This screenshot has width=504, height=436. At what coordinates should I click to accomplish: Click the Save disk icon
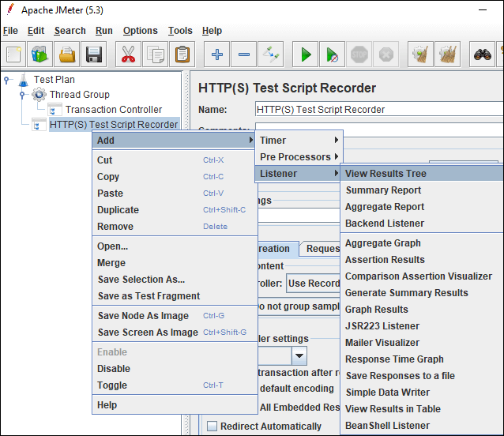pos(95,54)
